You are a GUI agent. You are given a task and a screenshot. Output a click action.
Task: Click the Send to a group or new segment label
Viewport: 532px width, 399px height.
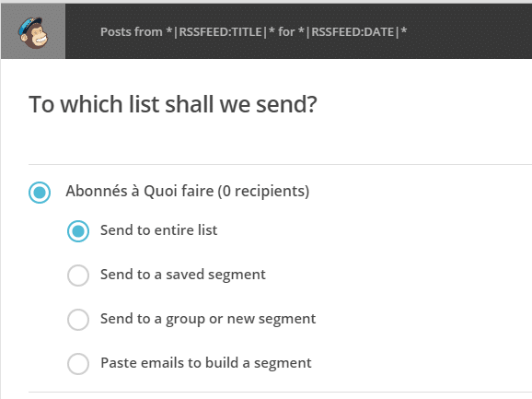tap(208, 319)
